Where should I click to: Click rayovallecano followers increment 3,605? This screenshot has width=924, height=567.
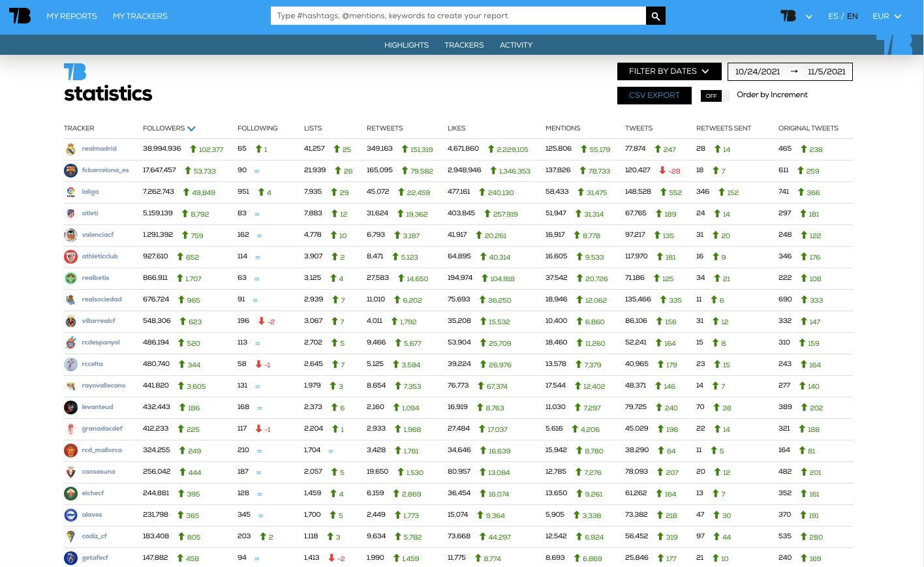[x=196, y=386]
